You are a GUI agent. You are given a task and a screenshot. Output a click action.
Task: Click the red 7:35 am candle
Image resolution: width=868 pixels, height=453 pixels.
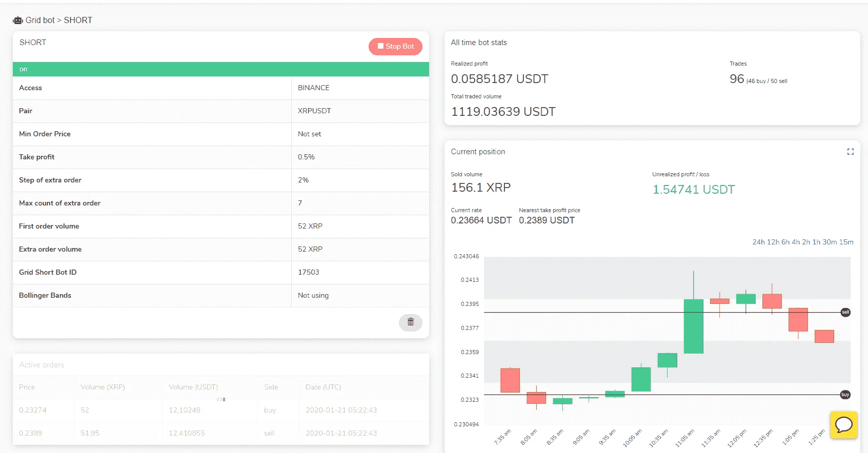click(510, 380)
